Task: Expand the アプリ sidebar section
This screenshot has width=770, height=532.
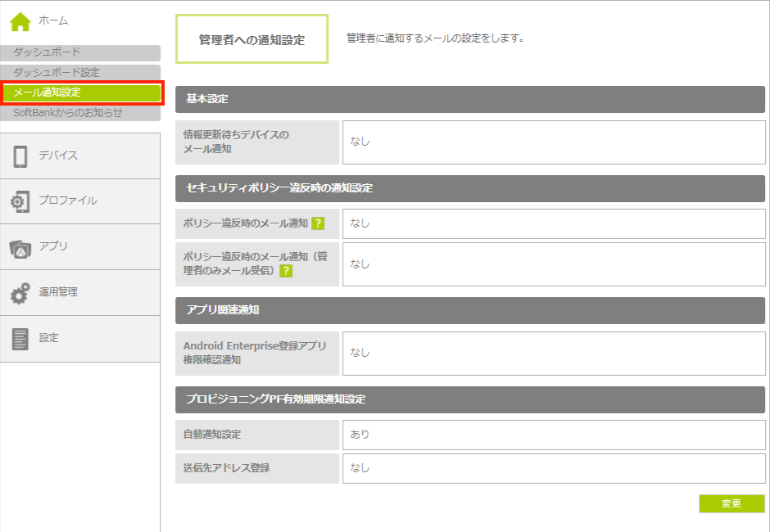Action: [x=53, y=246]
